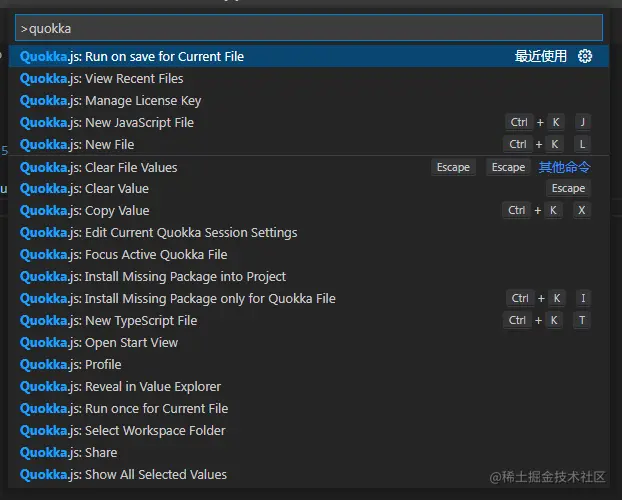622x500 pixels.
Task: Run Quokka.js: New JavaScript File
Action: click(x=309, y=123)
